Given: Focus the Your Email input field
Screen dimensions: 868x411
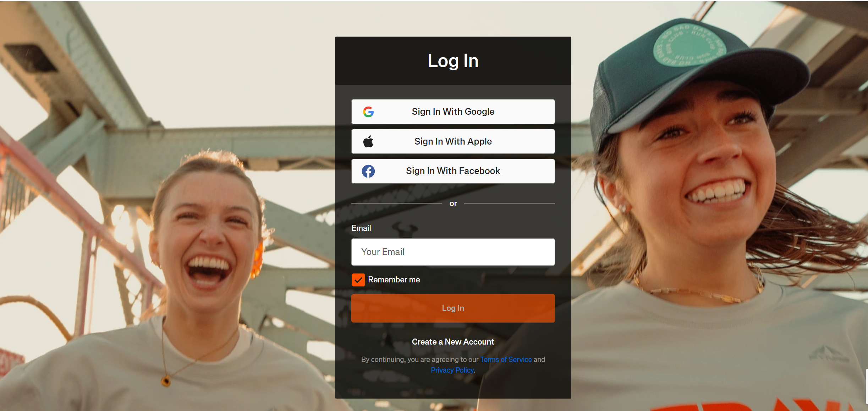Looking at the screenshot, I should coord(453,252).
